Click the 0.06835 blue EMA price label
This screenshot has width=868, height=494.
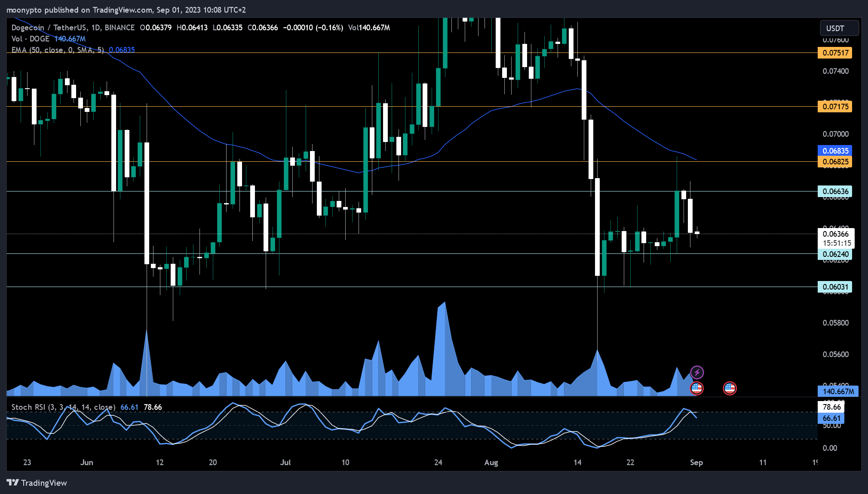(835, 151)
